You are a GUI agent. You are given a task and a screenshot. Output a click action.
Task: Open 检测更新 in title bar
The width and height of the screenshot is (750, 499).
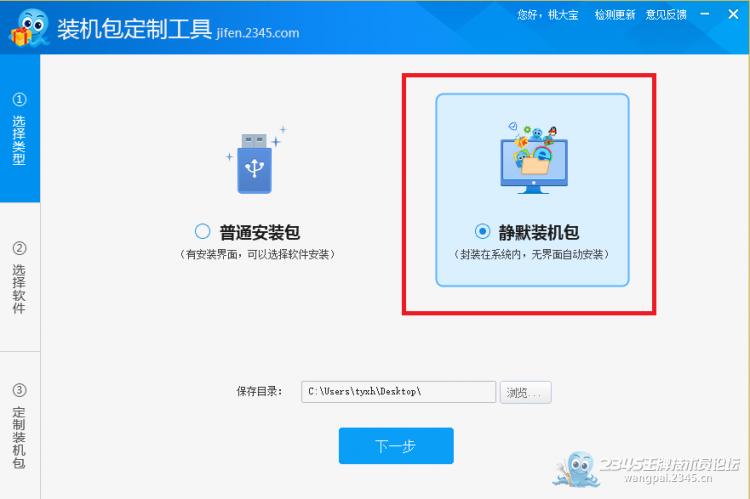pos(615,15)
